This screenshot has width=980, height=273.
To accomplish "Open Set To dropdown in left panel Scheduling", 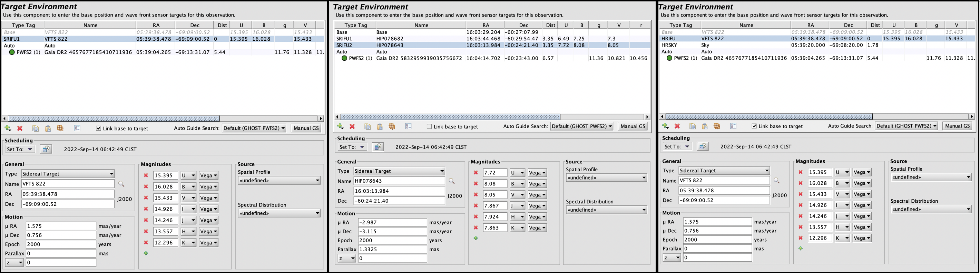I will (x=19, y=149).
